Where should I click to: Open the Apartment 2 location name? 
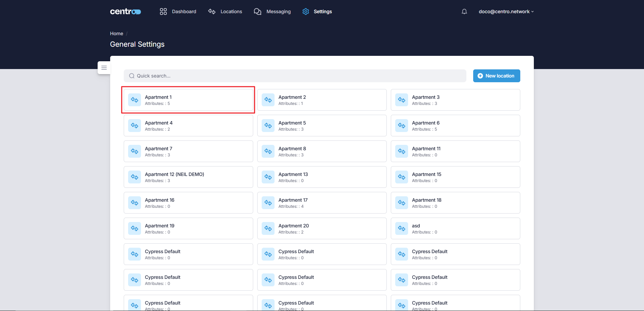click(292, 97)
